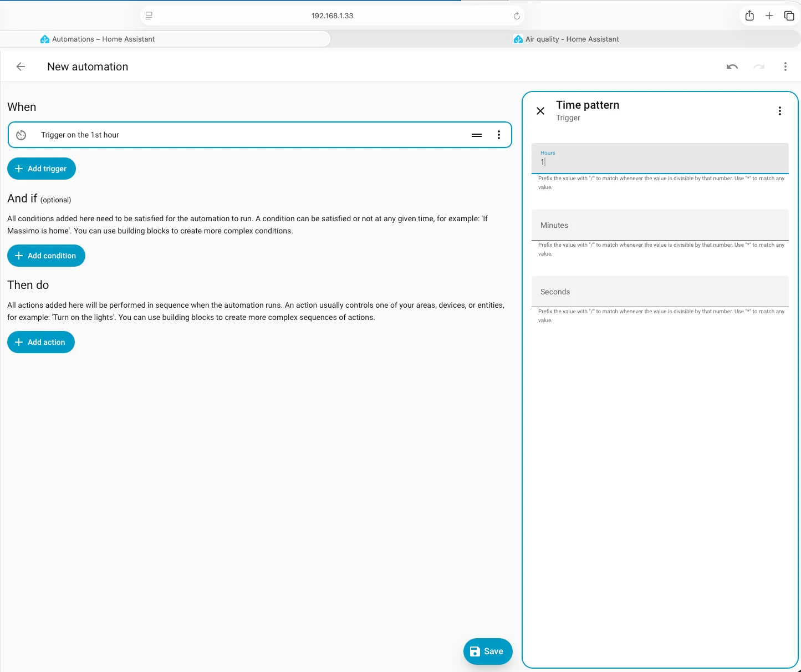The height and width of the screenshot is (672, 801).
Task: Click the Seconds input field
Action: coord(660,291)
